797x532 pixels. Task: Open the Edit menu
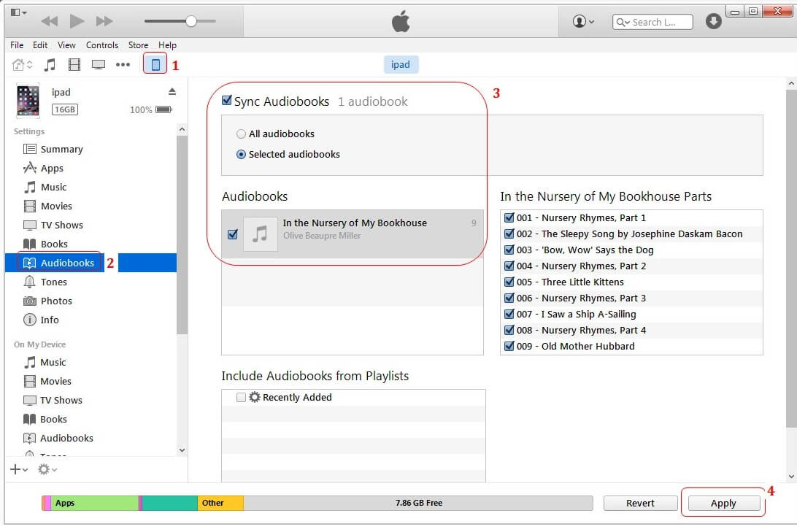click(40, 45)
